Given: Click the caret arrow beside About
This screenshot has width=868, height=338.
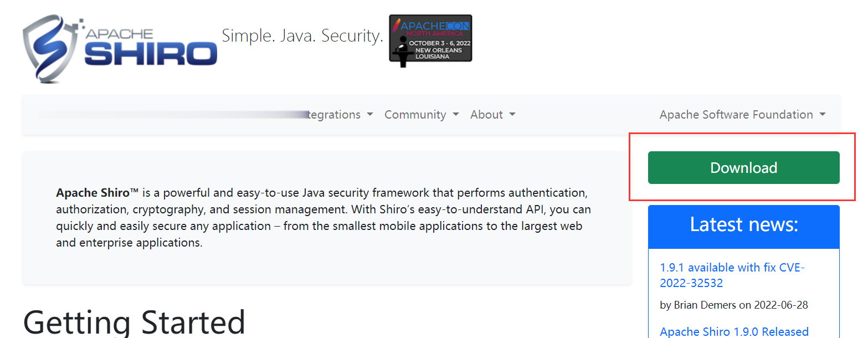Looking at the screenshot, I should pos(512,115).
